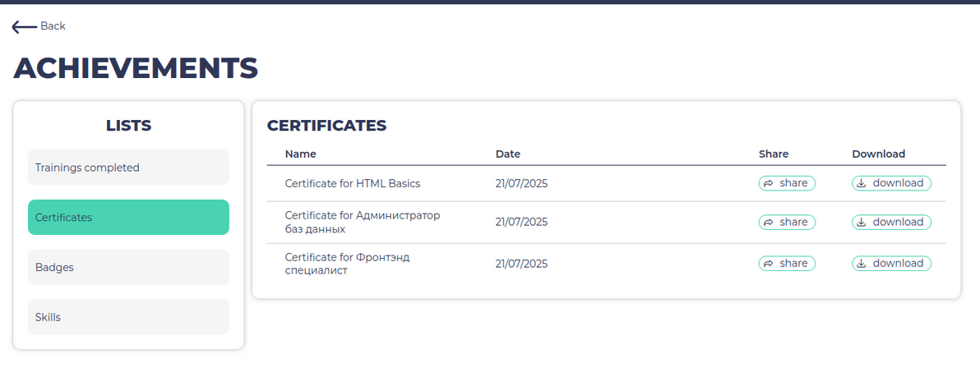Select the highlighted Certificates list item
This screenshot has width=980, height=368.
(129, 218)
